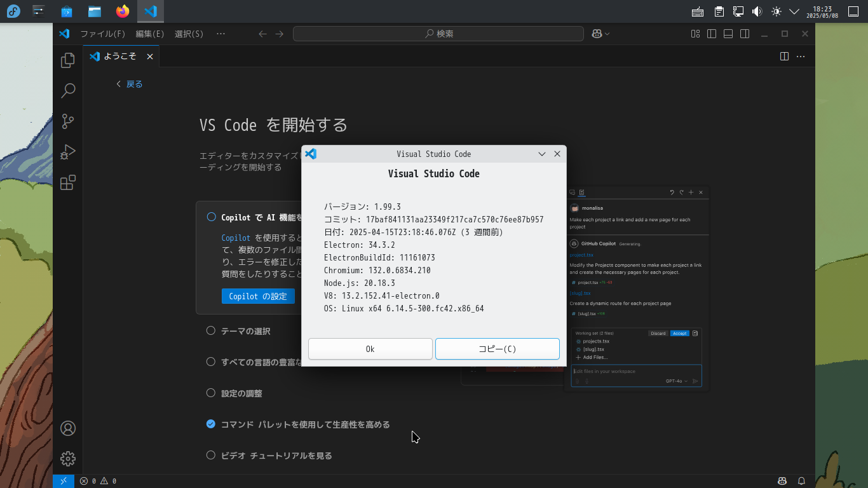Screen dimensions: 868x488
Task: Open the Manage gear menu
Action: pyautogui.click(x=68, y=459)
